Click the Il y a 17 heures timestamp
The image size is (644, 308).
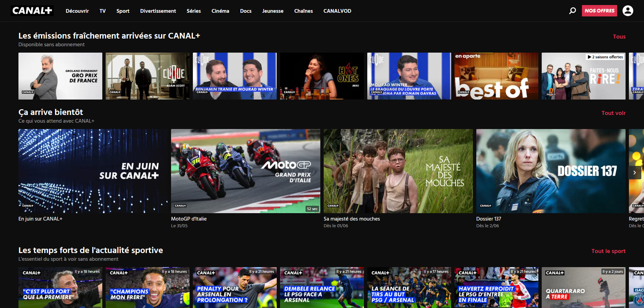[x=436, y=271]
